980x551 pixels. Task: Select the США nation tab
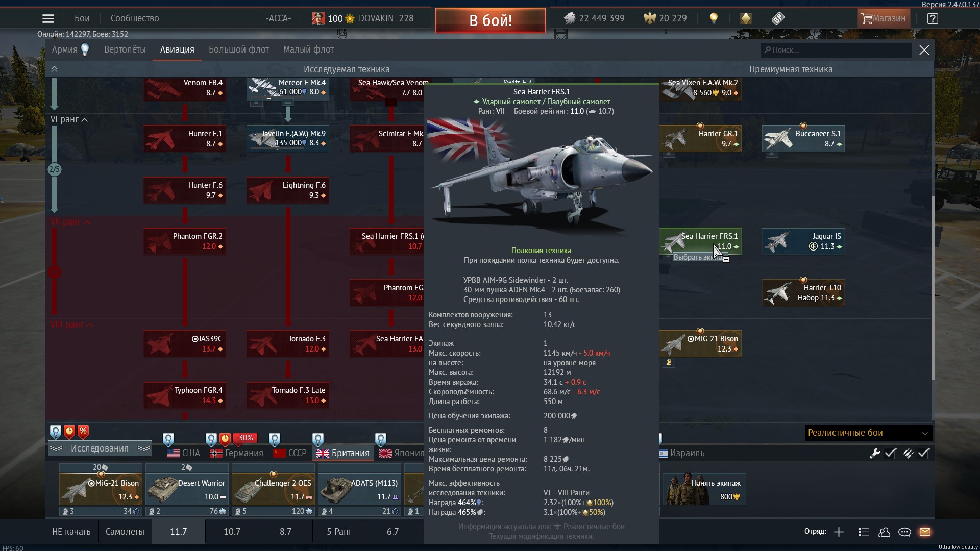pos(184,453)
